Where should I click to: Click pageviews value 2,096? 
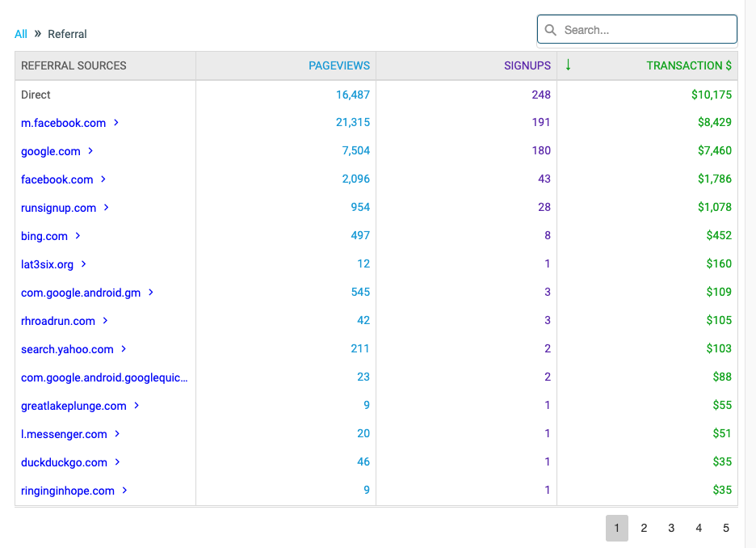coord(356,179)
